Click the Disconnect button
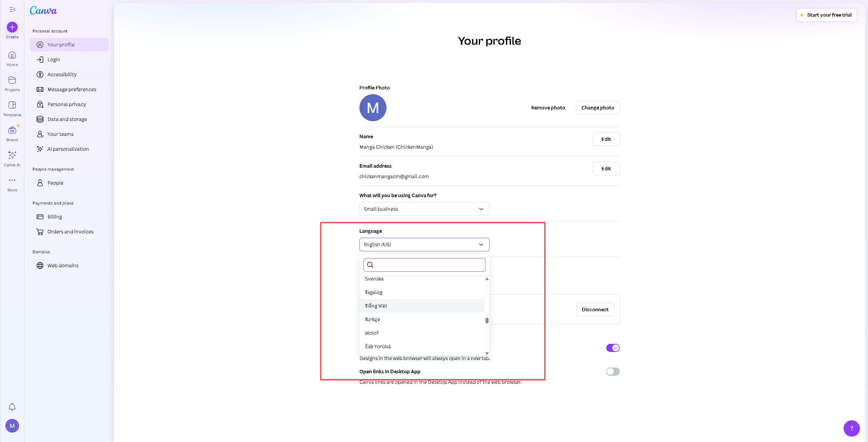The image size is (868, 442). [595, 310]
